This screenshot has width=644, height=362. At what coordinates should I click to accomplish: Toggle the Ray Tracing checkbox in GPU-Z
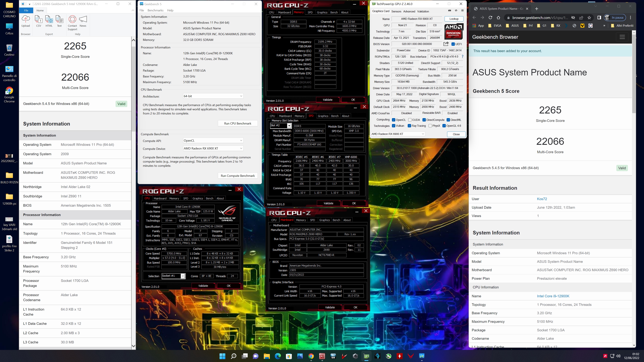[409, 126]
